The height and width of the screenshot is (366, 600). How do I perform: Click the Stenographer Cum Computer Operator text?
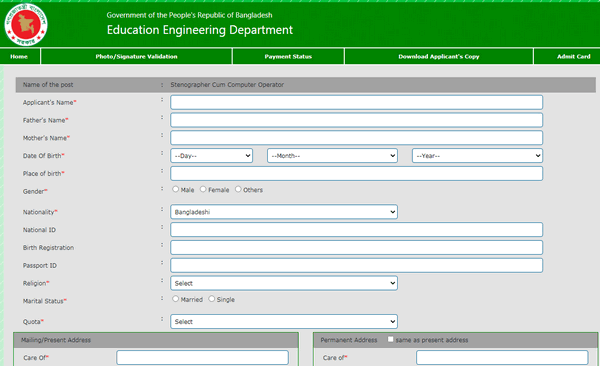click(x=227, y=85)
